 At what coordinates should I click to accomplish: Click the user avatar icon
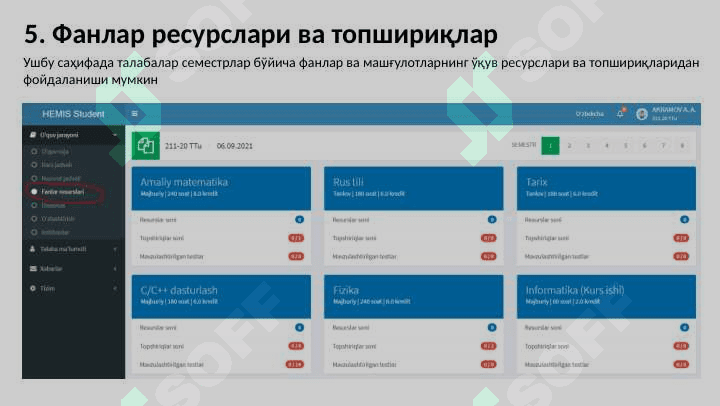coord(642,113)
